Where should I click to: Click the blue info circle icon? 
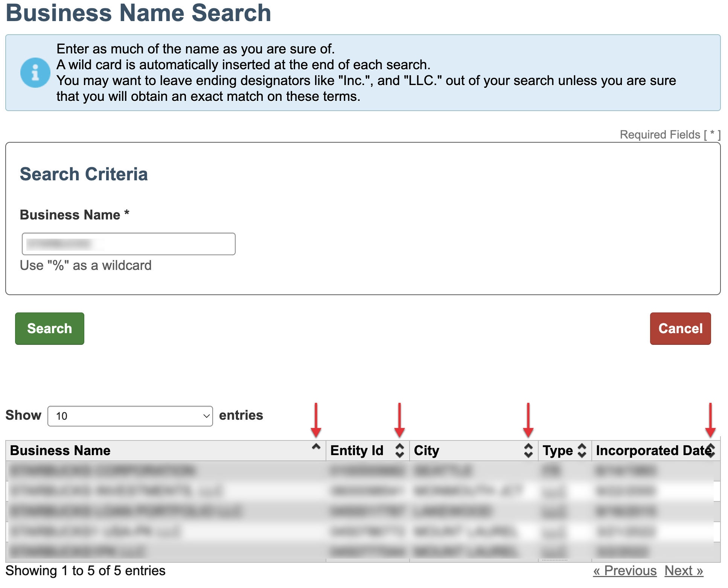[35, 73]
